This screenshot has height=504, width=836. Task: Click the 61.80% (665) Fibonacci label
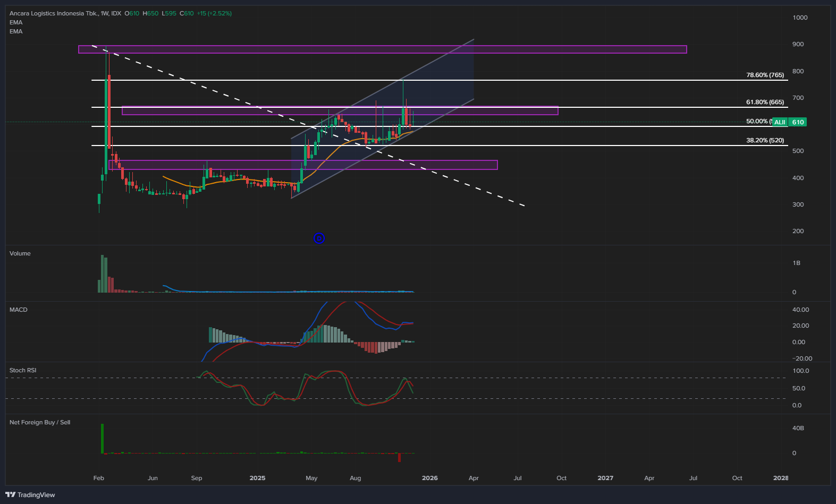[765, 102]
